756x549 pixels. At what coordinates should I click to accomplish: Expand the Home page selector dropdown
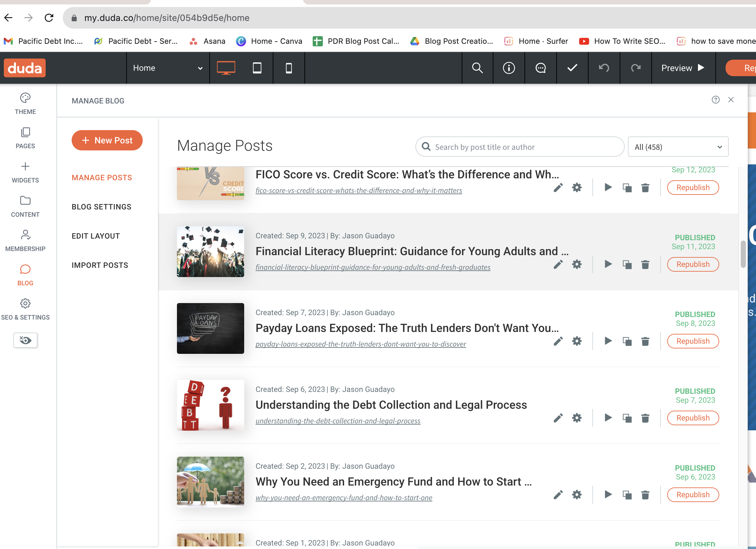(x=168, y=68)
